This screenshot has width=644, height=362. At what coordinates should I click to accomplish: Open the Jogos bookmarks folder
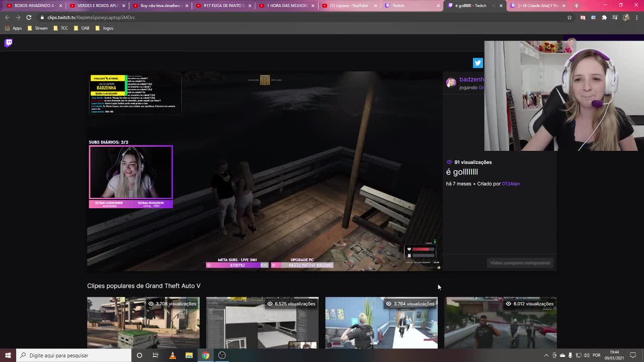105,28
